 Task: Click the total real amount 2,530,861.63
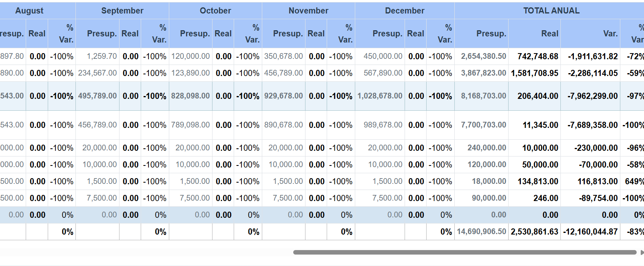(x=534, y=232)
